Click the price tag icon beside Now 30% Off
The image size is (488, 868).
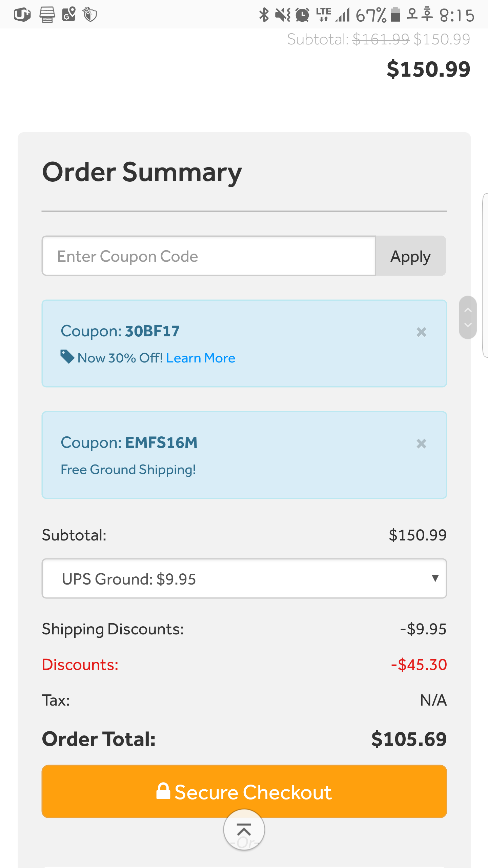(67, 357)
